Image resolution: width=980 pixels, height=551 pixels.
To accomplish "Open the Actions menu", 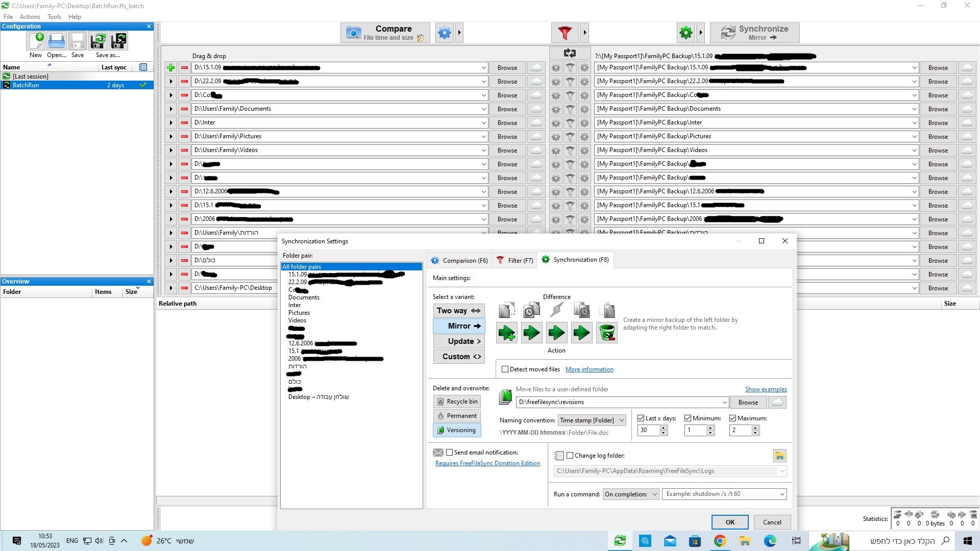I will click(30, 17).
